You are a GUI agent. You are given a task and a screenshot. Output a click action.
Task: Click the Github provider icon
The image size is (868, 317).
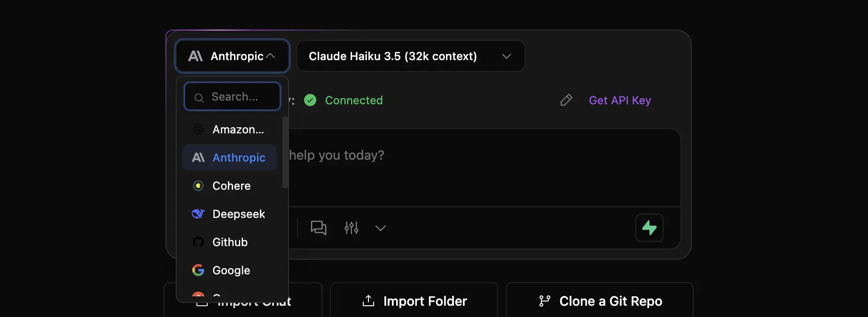pyautogui.click(x=198, y=242)
